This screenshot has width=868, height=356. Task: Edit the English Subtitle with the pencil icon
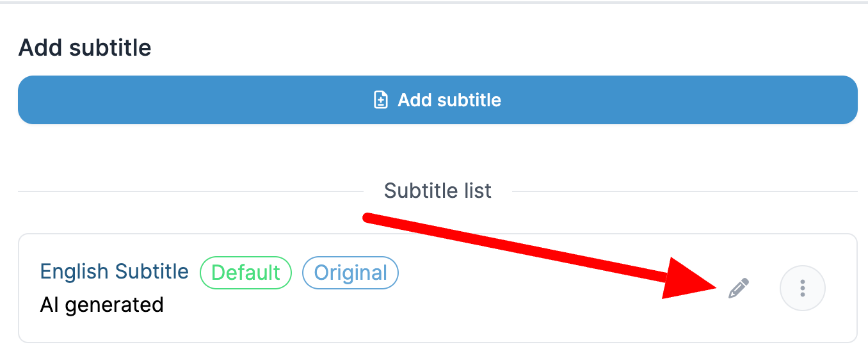[739, 289]
